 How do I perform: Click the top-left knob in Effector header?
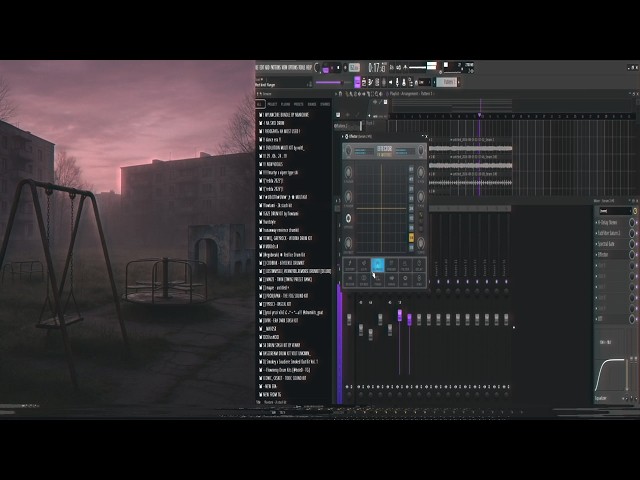(348, 151)
